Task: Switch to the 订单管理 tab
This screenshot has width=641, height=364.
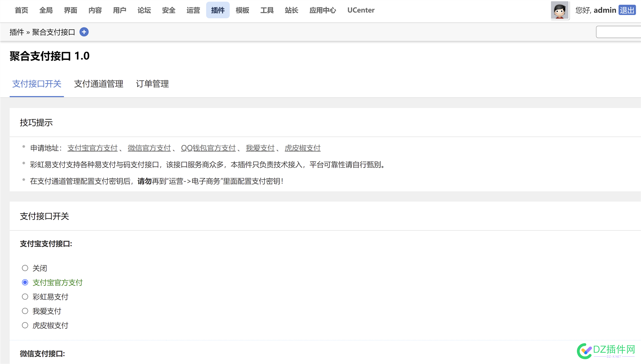Action: coord(152,84)
